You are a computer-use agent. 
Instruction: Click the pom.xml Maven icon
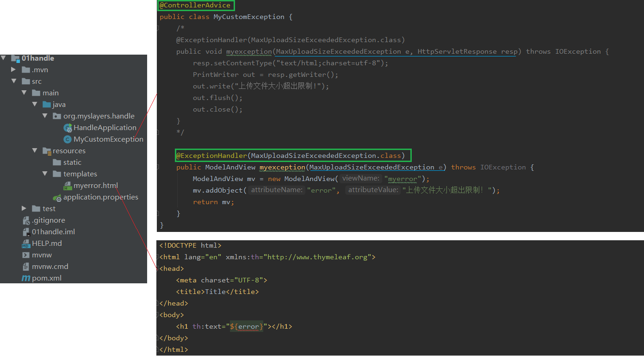(x=26, y=278)
